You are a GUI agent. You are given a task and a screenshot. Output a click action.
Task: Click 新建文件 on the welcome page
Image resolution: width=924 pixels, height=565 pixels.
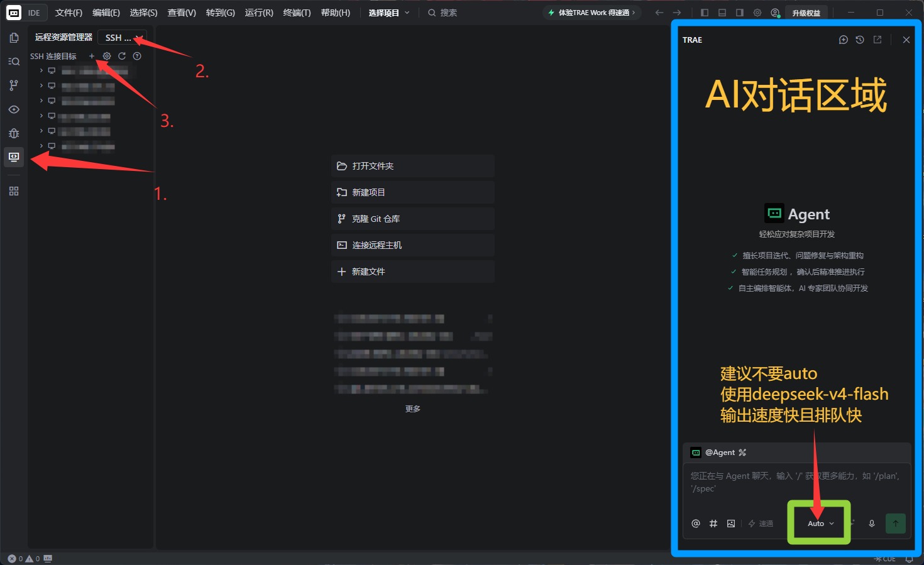[x=413, y=272]
